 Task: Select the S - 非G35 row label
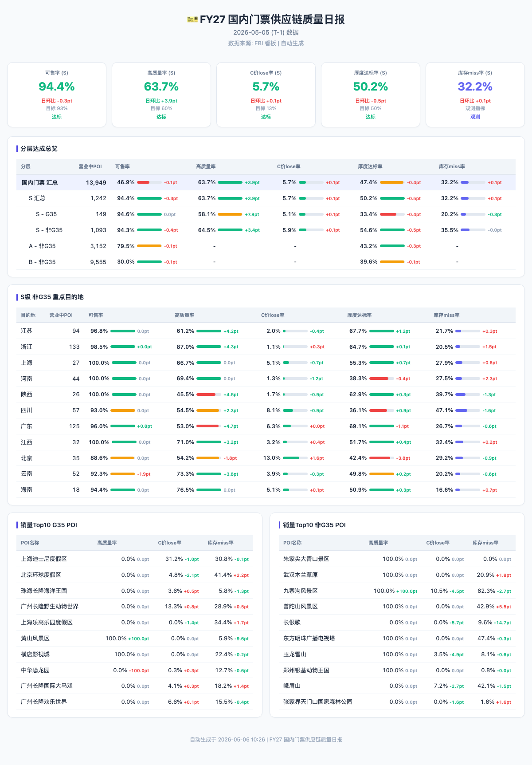point(49,230)
